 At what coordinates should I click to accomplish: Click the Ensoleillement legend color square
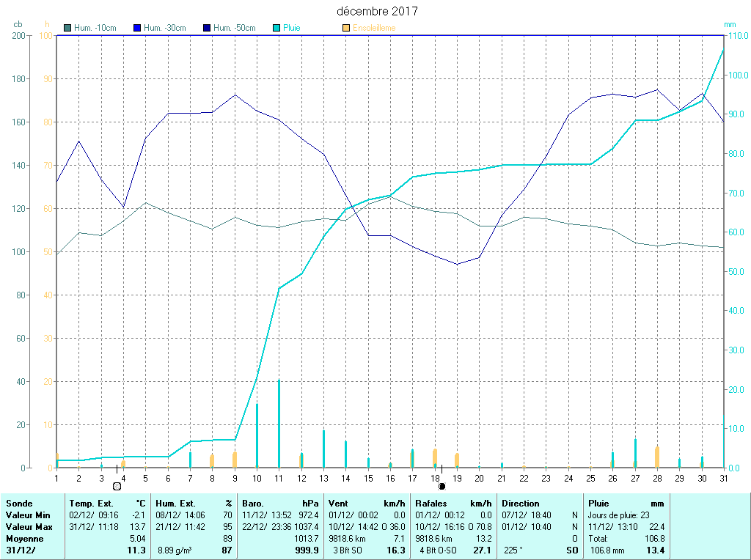346,28
